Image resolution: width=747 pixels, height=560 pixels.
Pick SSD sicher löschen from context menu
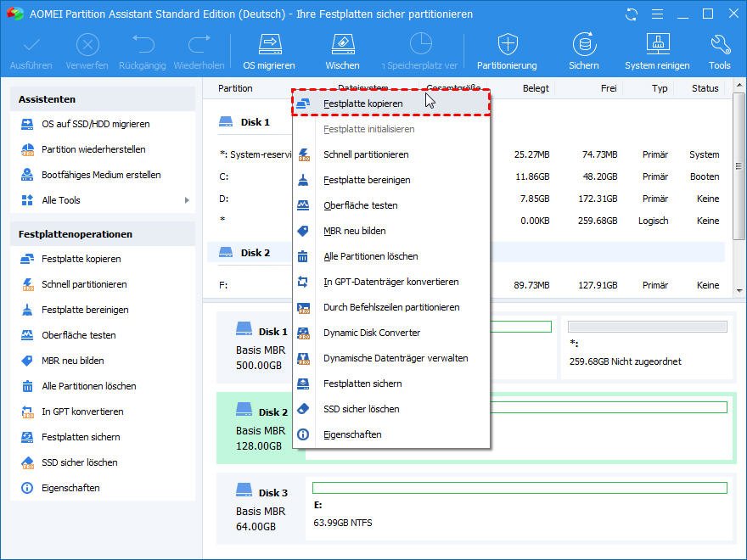[391, 410]
